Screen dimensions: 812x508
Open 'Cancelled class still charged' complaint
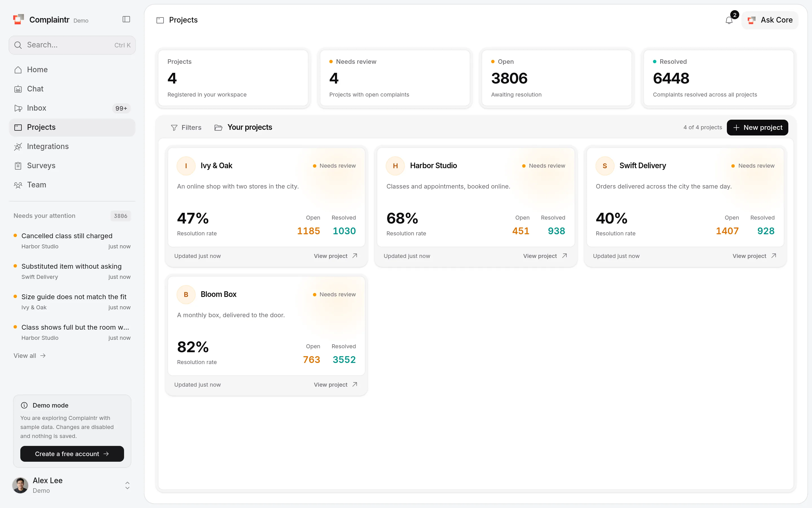coord(72,240)
